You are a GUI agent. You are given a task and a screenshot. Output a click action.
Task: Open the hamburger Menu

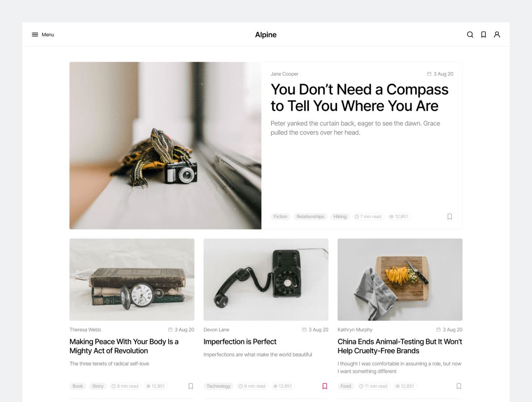coord(43,34)
